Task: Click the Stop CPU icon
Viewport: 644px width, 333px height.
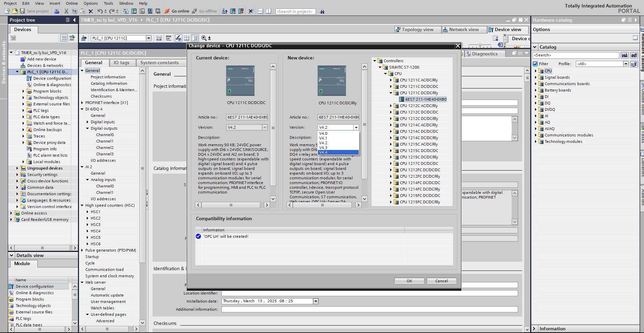Action: (x=241, y=11)
